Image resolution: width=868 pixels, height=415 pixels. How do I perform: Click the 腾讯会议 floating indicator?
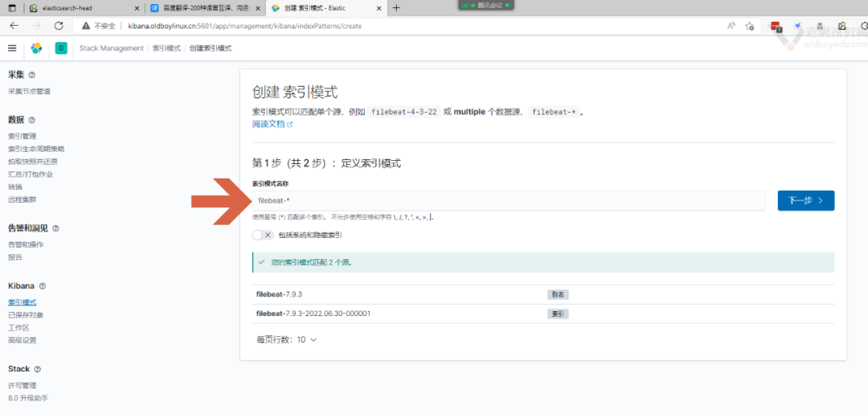486,5
